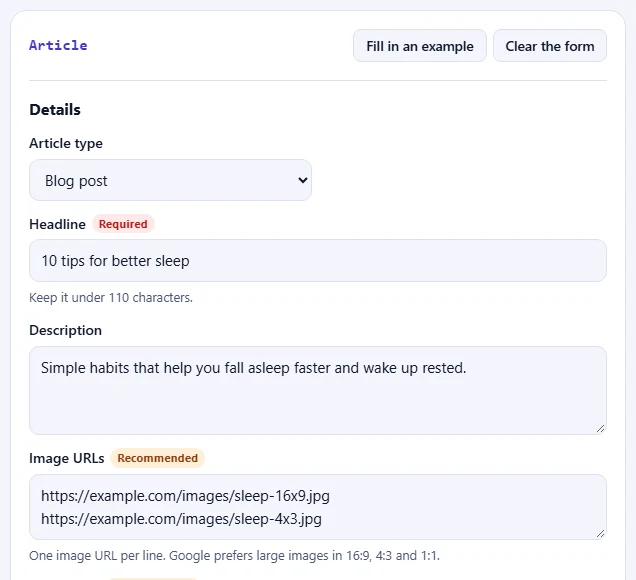Open the Article type dropdown
This screenshot has width=636, height=580.
[x=170, y=180]
